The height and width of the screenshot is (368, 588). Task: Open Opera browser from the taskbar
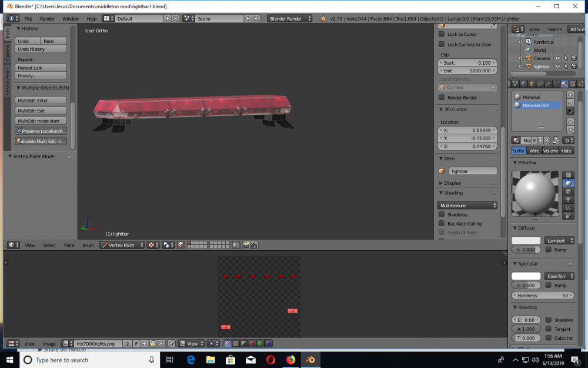point(270,360)
